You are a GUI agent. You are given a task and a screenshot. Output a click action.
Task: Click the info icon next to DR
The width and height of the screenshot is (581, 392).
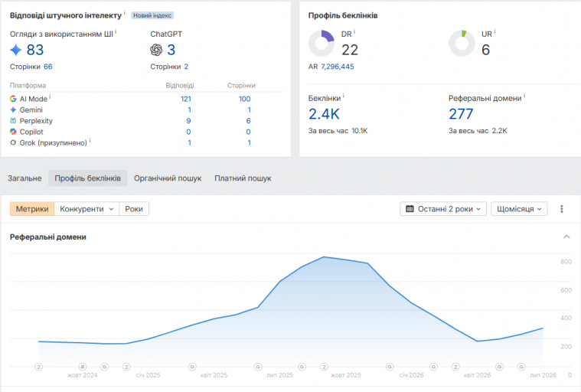pos(354,32)
